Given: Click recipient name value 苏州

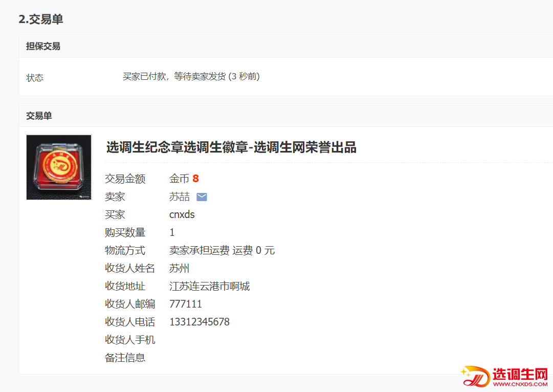Looking at the screenshot, I should [179, 268].
